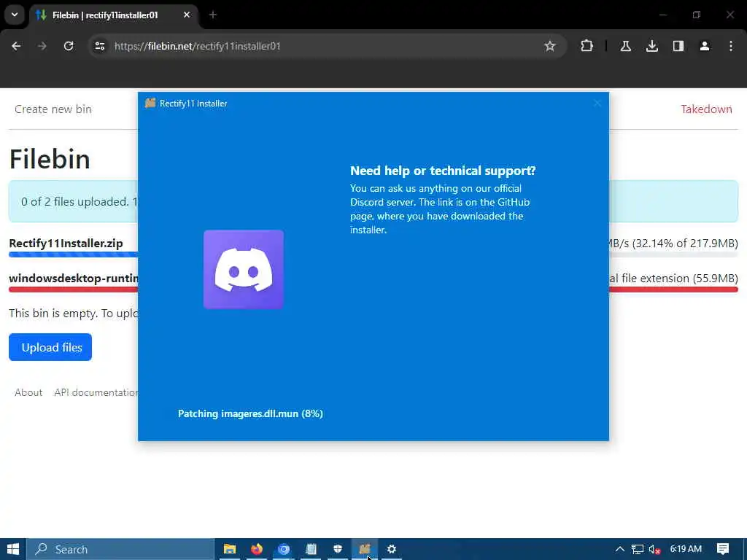Open the browser profile icon

tap(705, 46)
